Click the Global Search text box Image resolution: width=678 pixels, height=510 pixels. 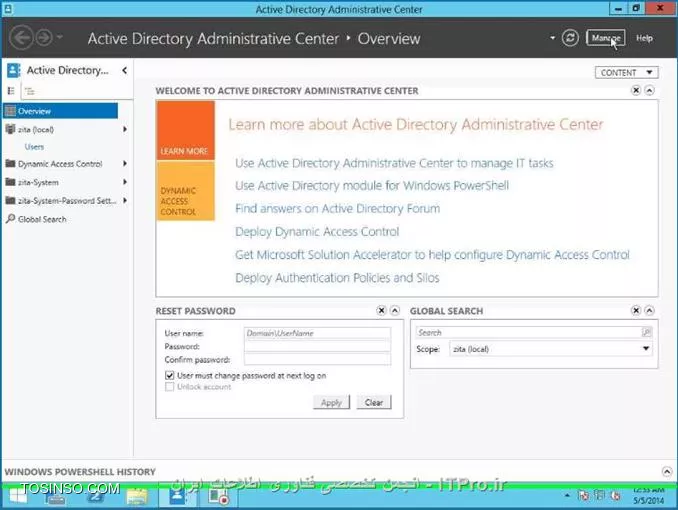528,332
